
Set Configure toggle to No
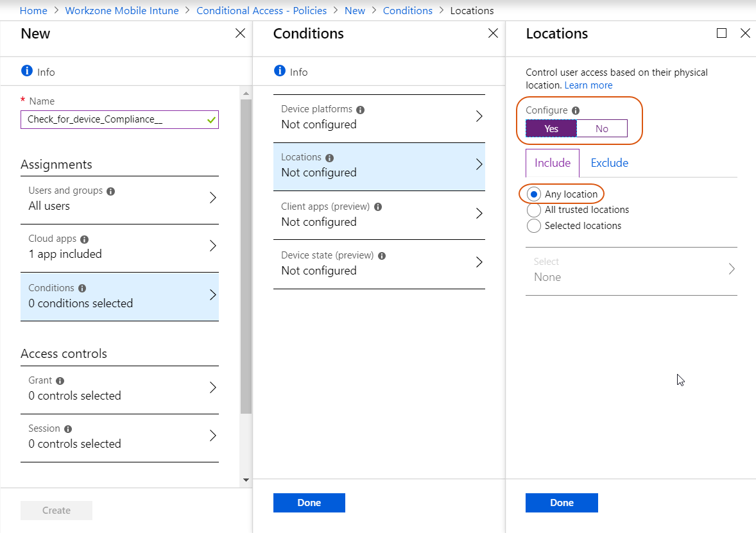click(x=602, y=129)
